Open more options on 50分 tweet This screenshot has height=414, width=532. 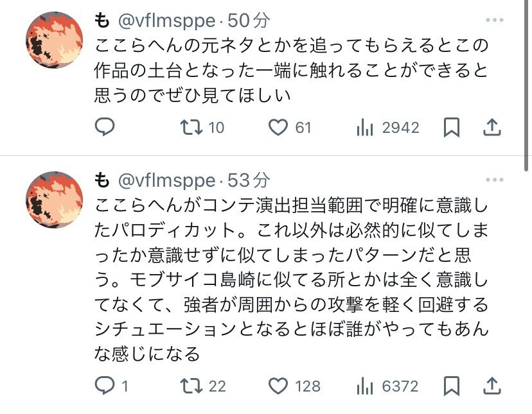pos(494,20)
